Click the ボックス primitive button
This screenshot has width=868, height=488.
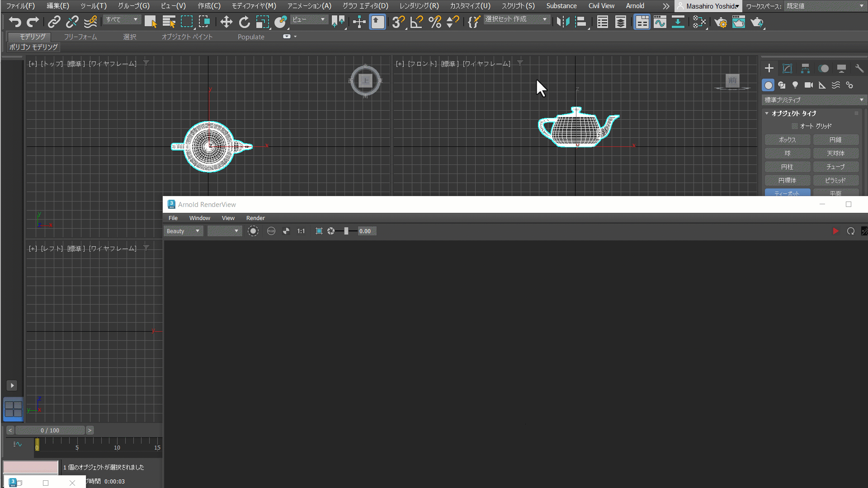[x=787, y=140]
